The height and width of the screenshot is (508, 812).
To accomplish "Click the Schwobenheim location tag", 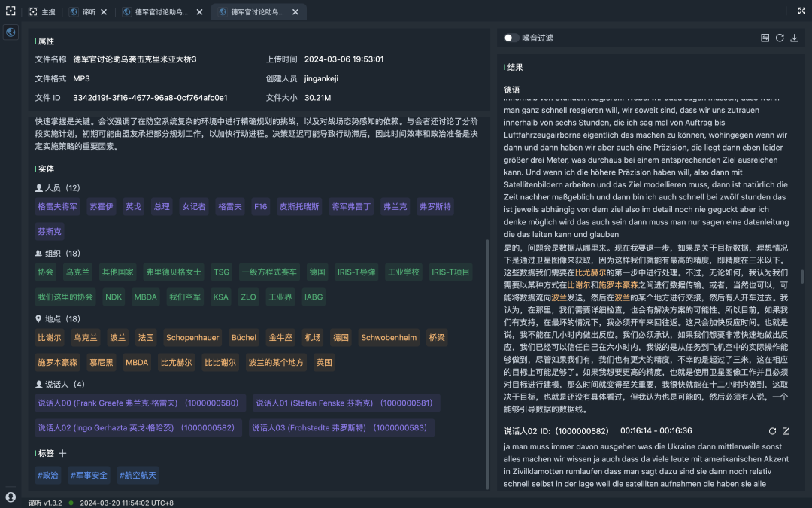I will point(389,338).
